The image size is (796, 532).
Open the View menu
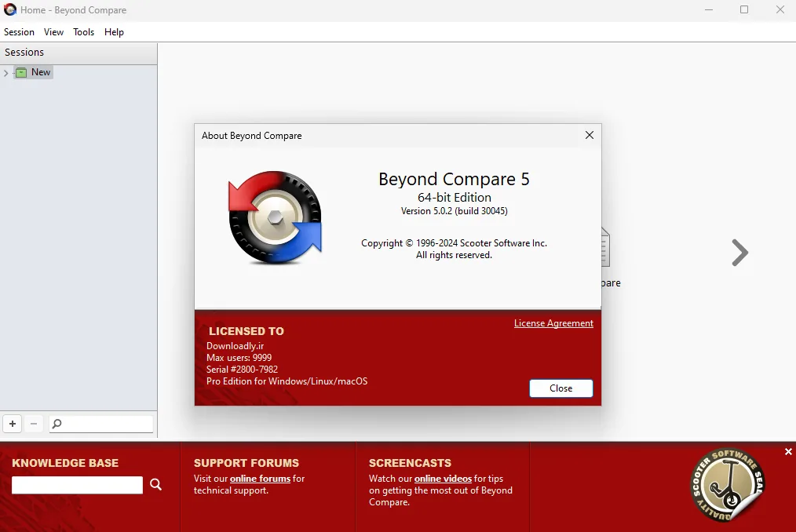point(53,32)
